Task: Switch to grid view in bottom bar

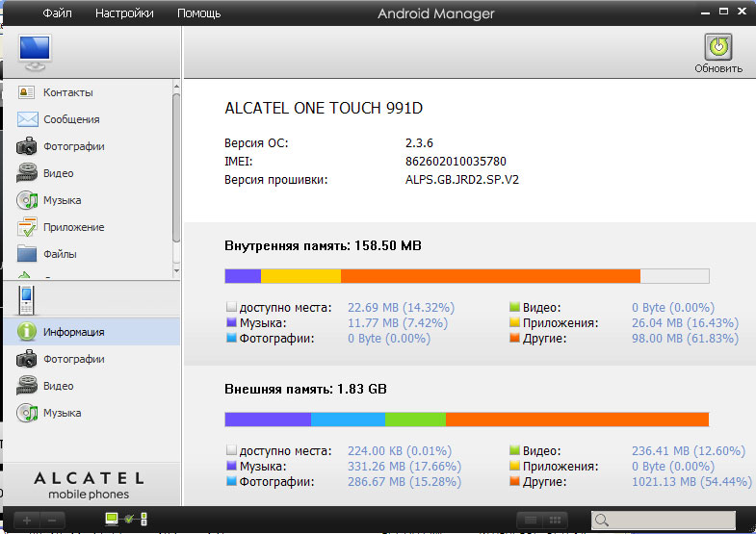Action: (x=555, y=520)
